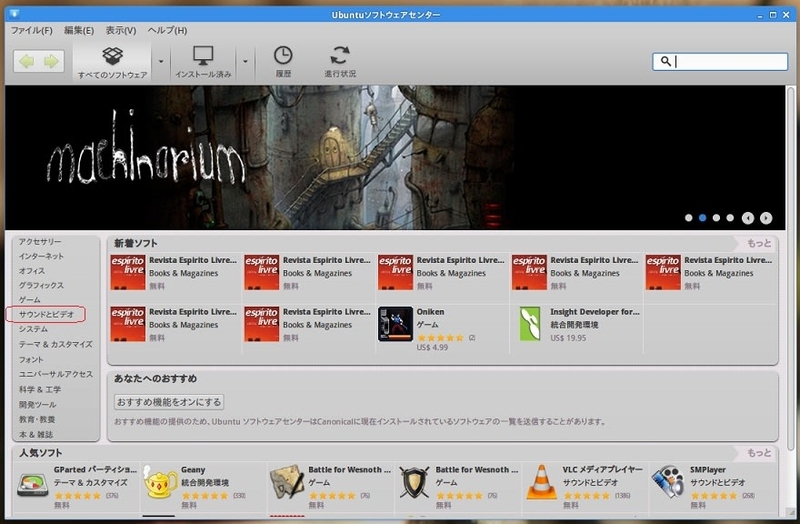
Task: Show the previous banner slide
Action: pos(747,218)
